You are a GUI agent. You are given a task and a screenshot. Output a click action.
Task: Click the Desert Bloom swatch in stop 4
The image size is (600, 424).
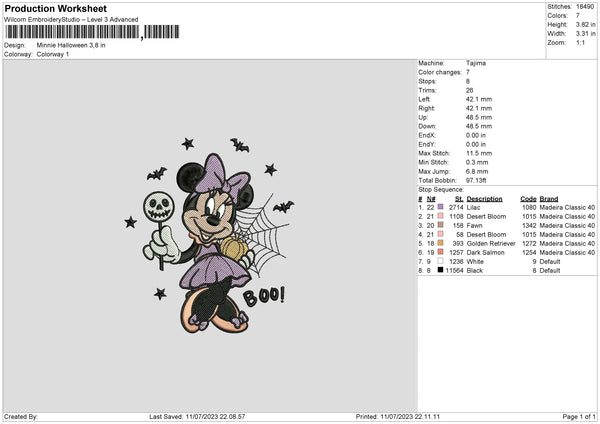pos(440,234)
